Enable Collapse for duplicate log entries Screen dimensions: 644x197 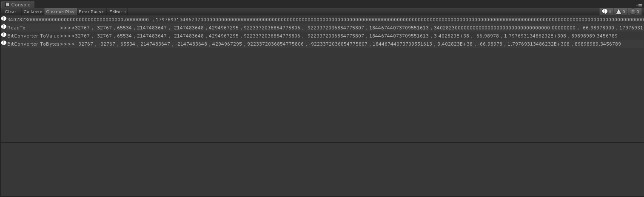click(33, 12)
